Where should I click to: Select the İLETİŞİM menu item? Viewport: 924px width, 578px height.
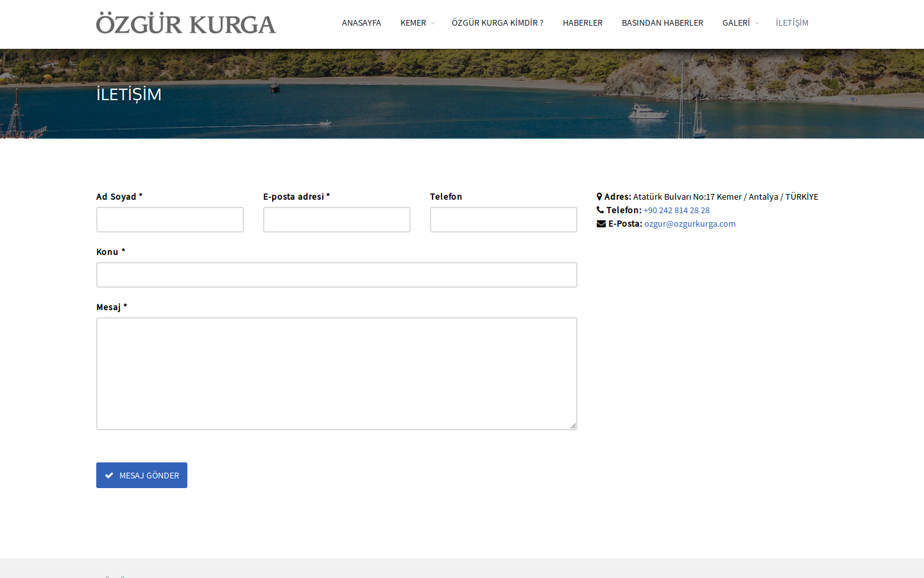(x=792, y=23)
